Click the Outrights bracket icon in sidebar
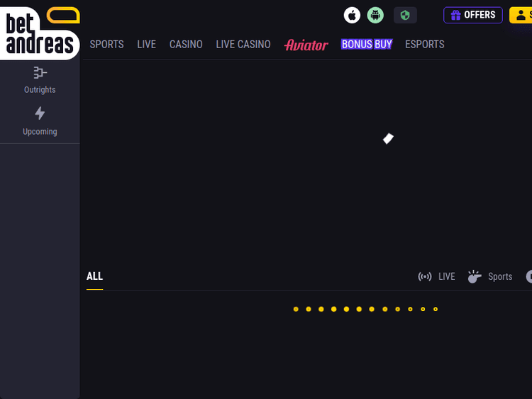The height and width of the screenshot is (399, 532). (x=40, y=72)
